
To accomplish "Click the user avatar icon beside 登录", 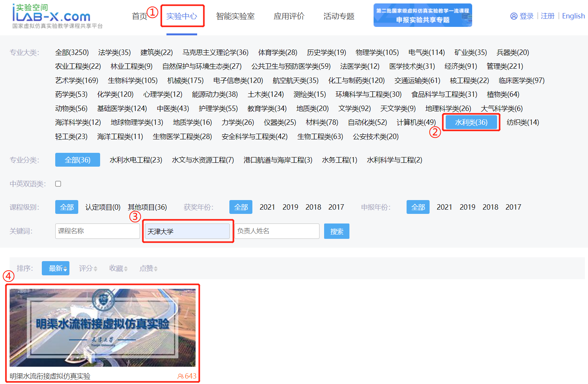I will click(x=514, y=16).
